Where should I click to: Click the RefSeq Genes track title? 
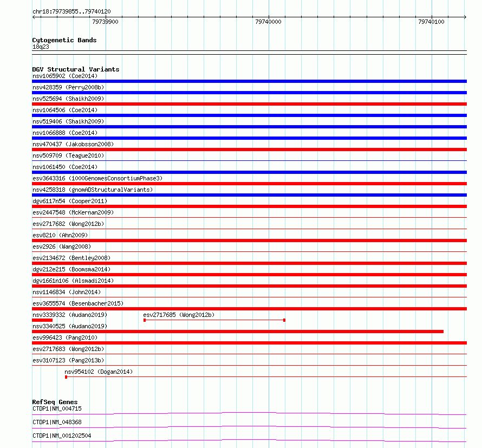[x=55, y=402]
